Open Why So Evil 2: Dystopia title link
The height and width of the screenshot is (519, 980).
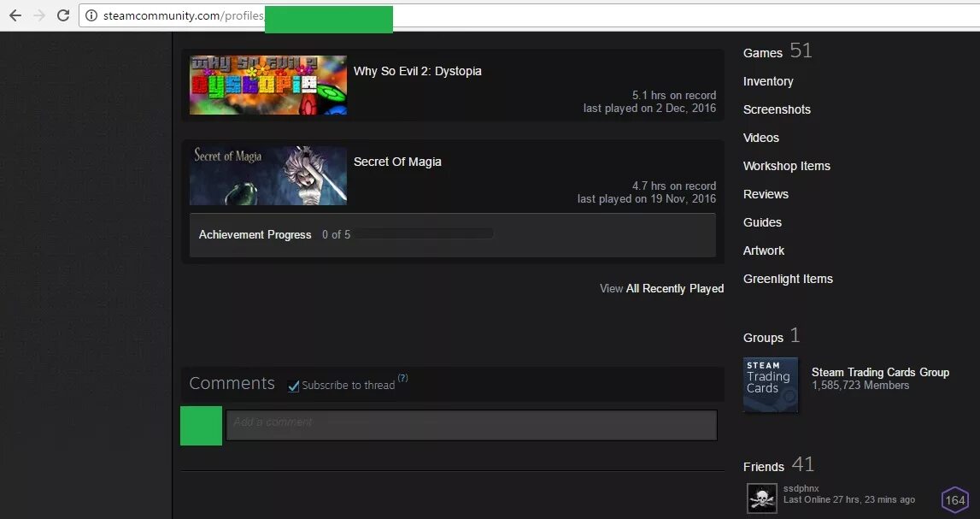pos(418,71)
